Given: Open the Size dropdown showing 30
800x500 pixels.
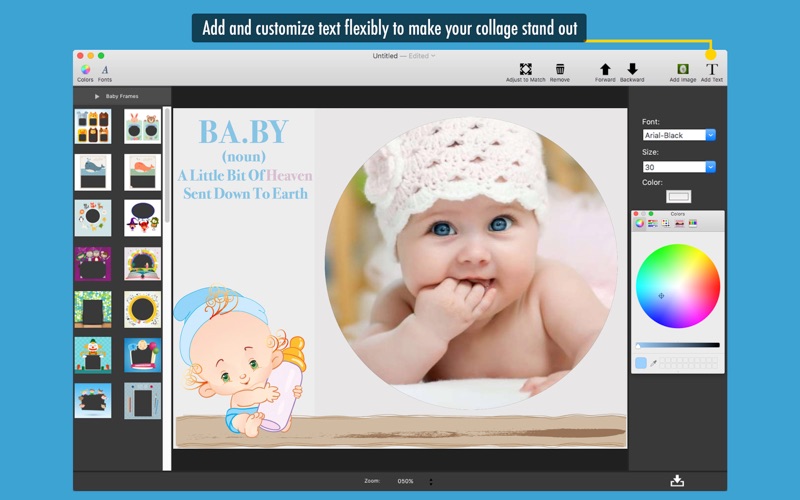Looking at the screenshot, I should (x=710, y=167).
